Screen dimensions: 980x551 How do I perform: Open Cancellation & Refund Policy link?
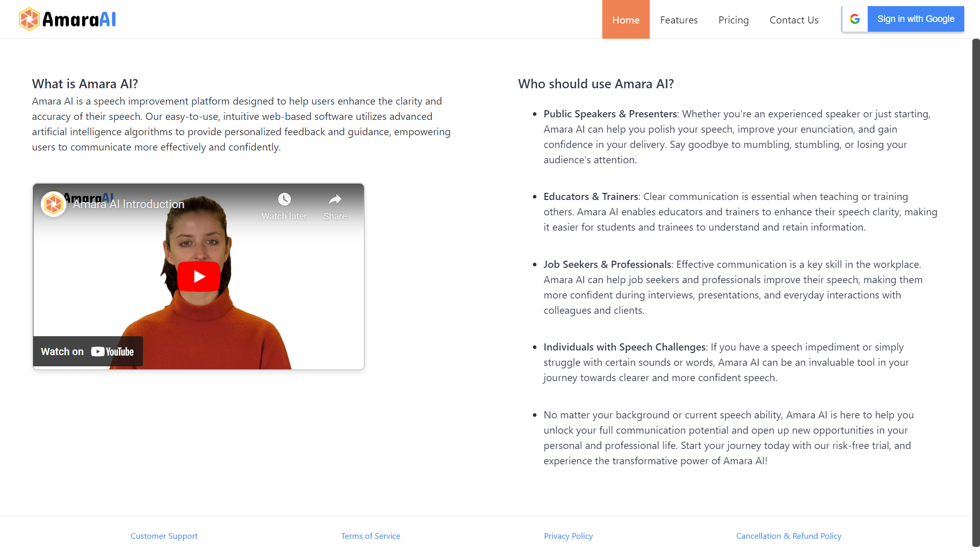coord(789,536)
